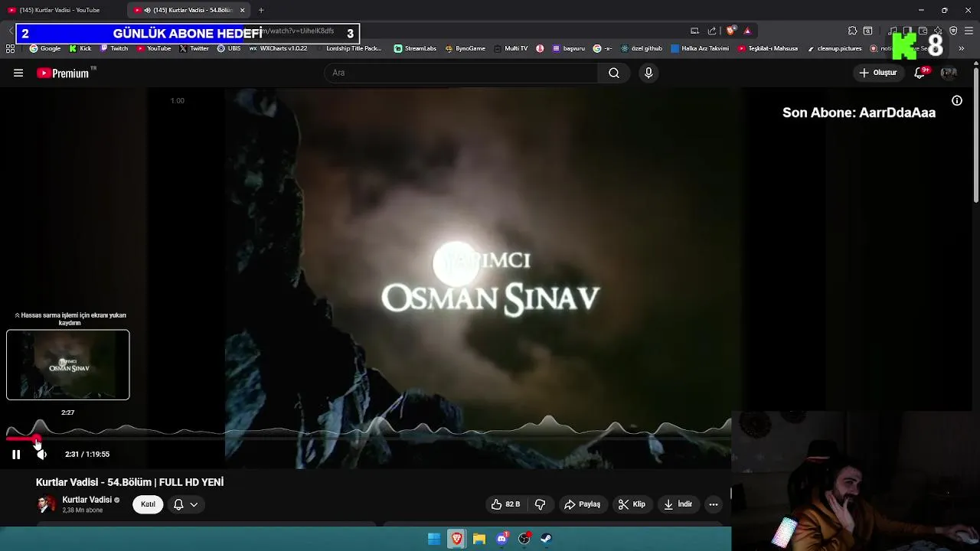
Task: Open Twitter bookmark
Action: (194, 48)
